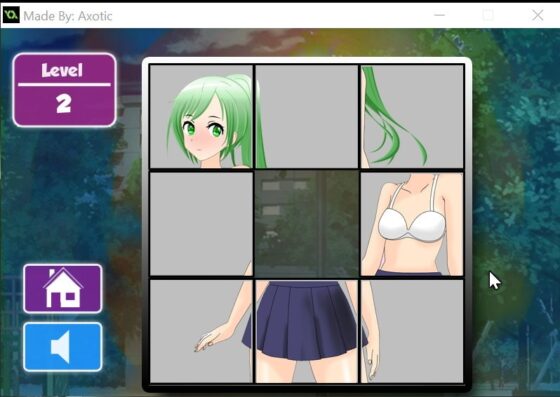Screen dimensions: 560x397
Task: Mute sound with the speaker button
Action: click(63, 347)
